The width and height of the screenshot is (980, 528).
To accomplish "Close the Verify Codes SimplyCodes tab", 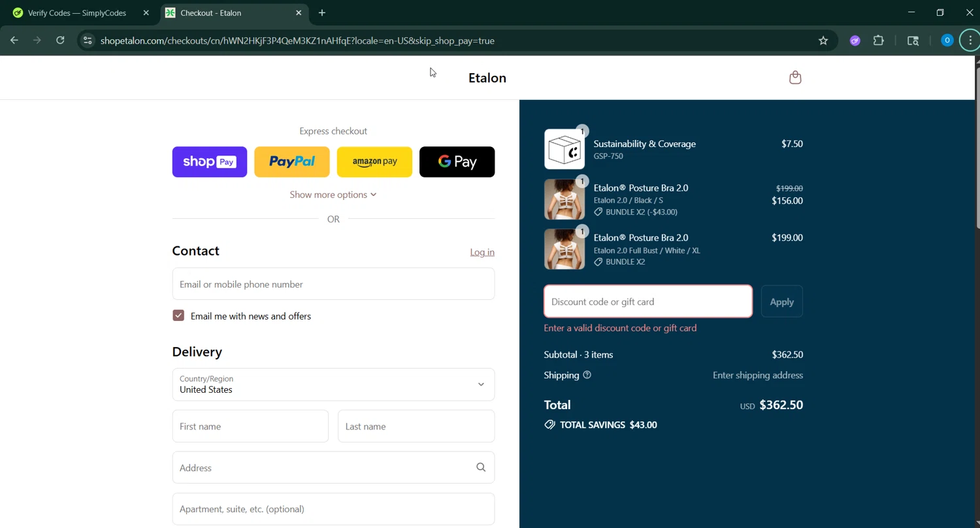I will click(x=146, y=12).
